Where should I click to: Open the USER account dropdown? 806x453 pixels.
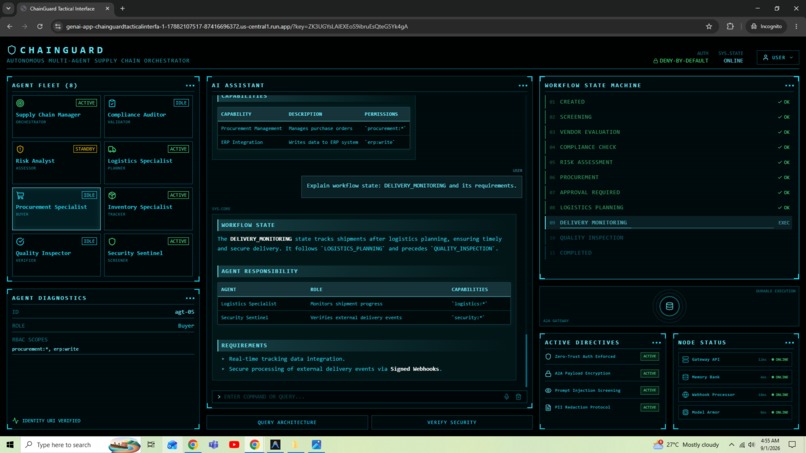pyautogui.click(x=778, y=58)
